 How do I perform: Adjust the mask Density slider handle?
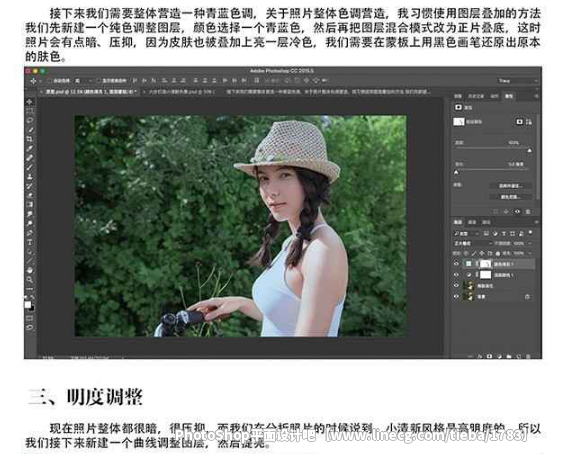pos(529,151)
